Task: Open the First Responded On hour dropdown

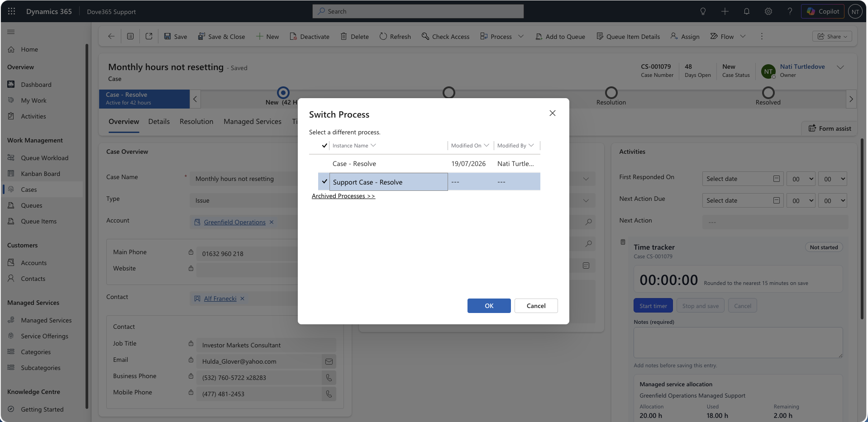Action: click(x=801, y=179)
